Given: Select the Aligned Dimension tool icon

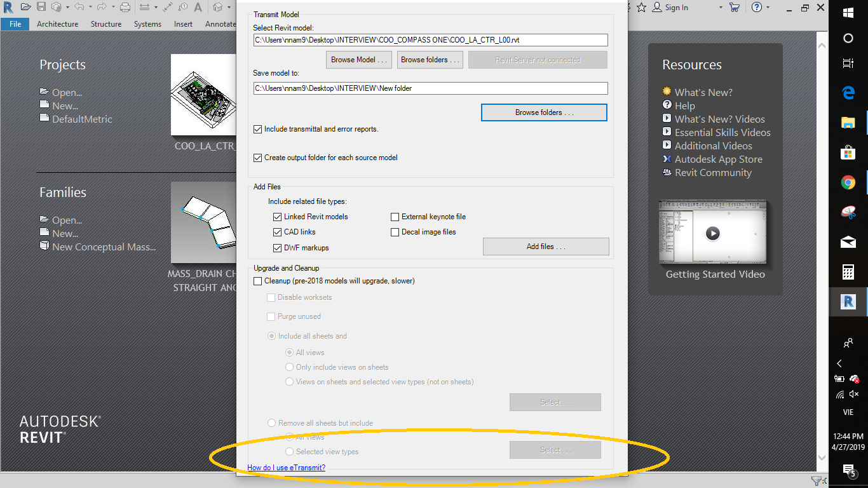Looking at the screenshot, I should pos(168,7).
